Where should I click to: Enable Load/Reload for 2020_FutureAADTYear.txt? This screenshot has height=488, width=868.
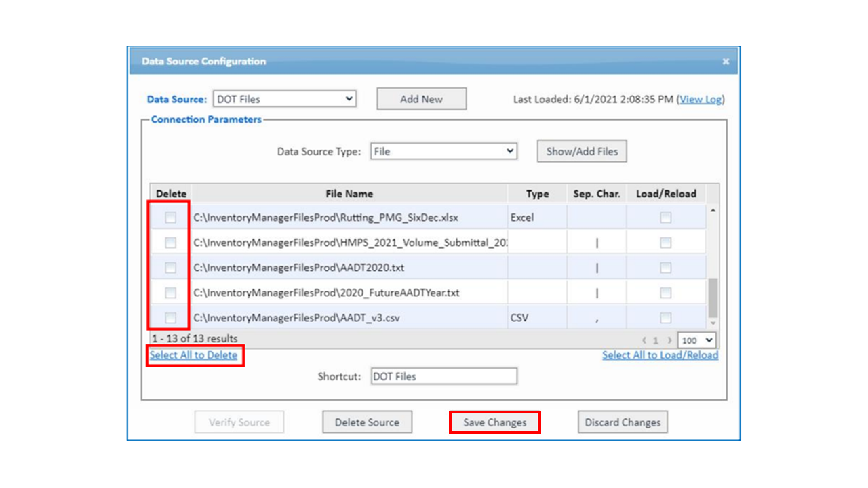pyautogui.click(x=665, y=293)
